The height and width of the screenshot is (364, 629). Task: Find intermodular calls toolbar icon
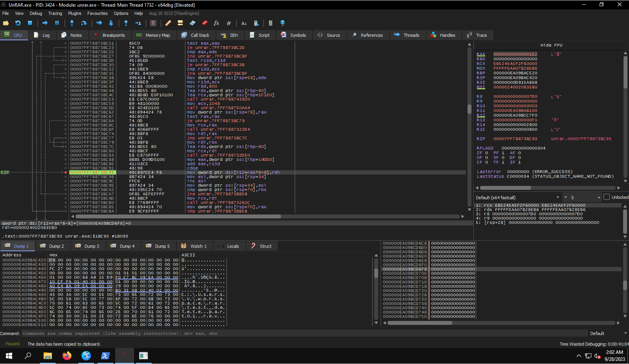(x=256, y=23)
